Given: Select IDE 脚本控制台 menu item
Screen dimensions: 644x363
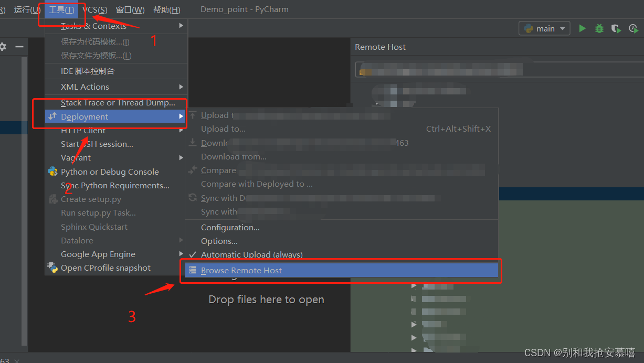Looking at the screenshot, I should pos(116,71).
